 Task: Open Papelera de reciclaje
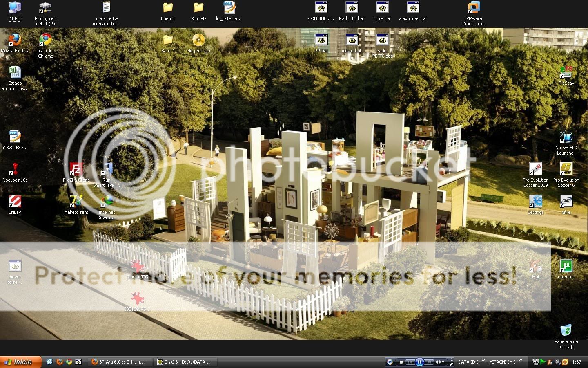tap(566, 331)
